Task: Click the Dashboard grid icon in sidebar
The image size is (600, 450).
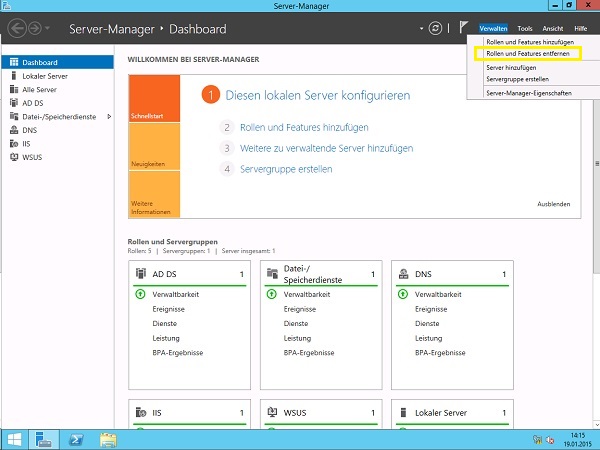Action: pos(14,62)
